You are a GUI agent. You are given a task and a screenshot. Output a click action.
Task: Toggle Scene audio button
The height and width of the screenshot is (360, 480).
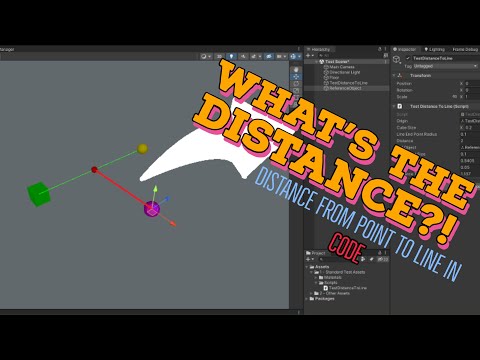tap(243, 56)
